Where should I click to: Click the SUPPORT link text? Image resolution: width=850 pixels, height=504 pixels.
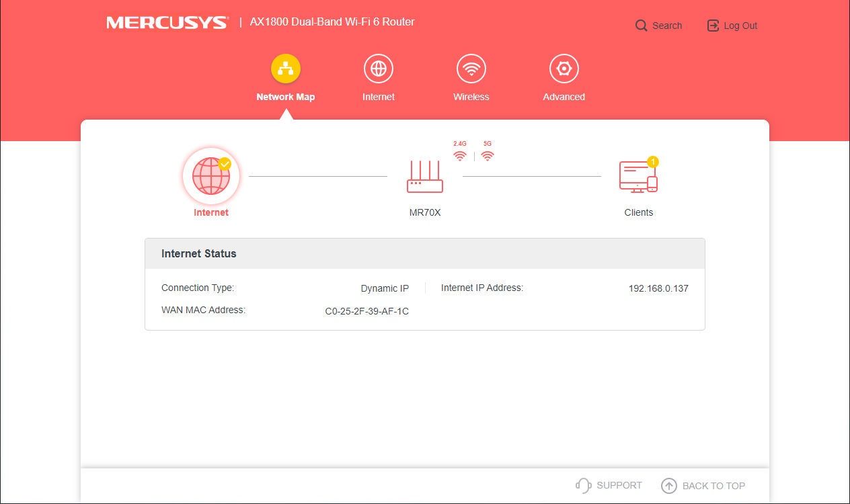pos(619,485)
